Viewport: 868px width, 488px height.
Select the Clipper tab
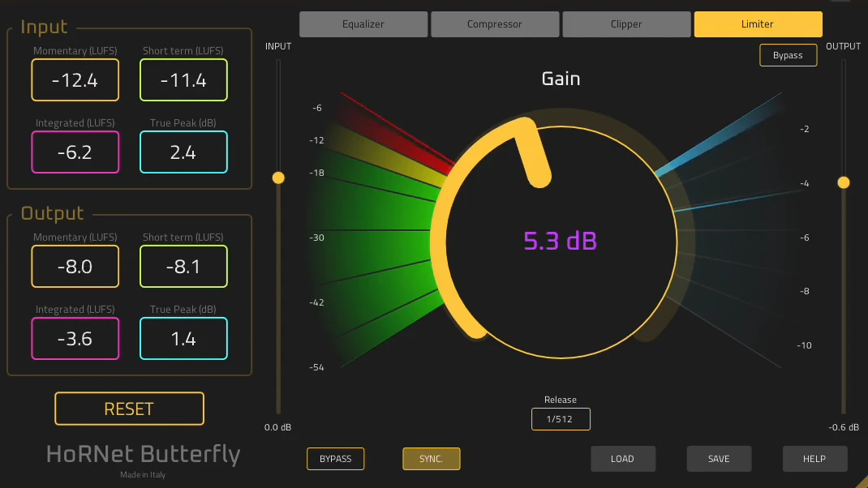626,24
